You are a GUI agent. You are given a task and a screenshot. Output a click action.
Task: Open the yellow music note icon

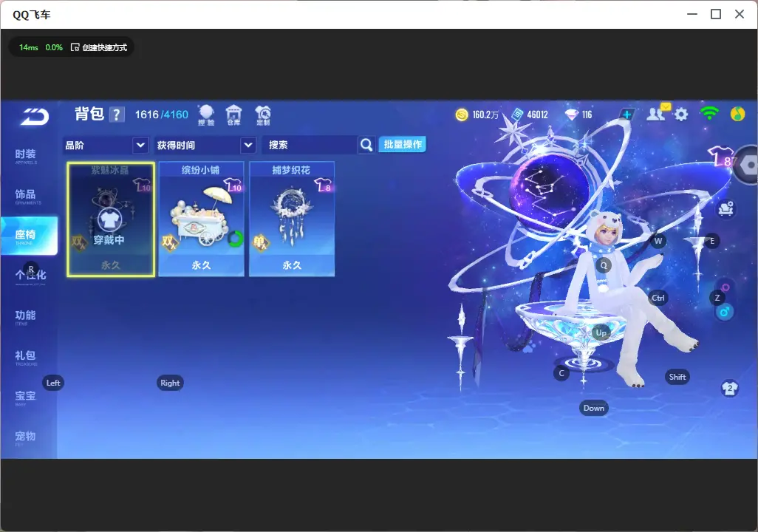pyautogui.click(x=737, y=114)
